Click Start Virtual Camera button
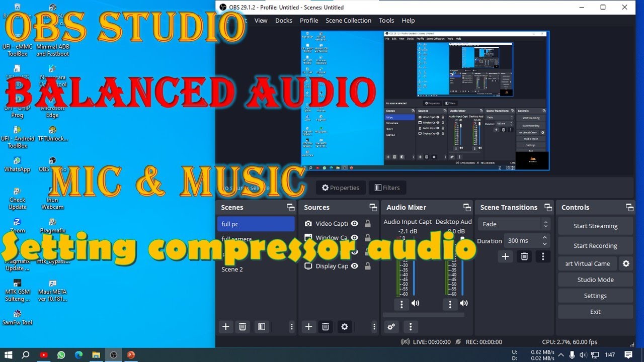644x362 pixels. (587, 263)
